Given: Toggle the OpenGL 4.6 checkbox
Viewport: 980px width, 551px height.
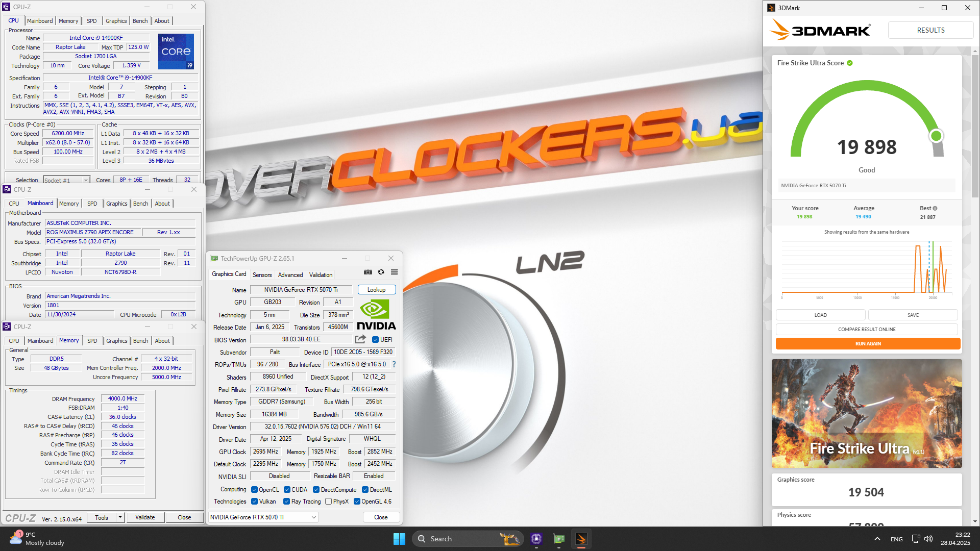Looking at the screenshot, I should coord(357,502).
